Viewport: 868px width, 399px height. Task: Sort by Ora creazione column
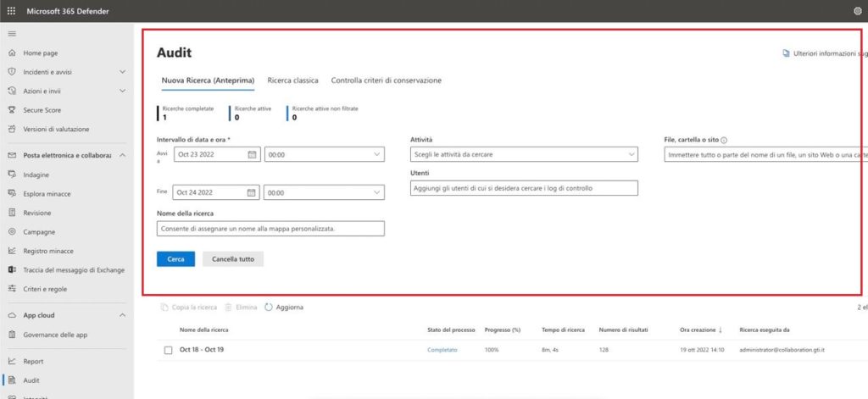click(701, 330)
